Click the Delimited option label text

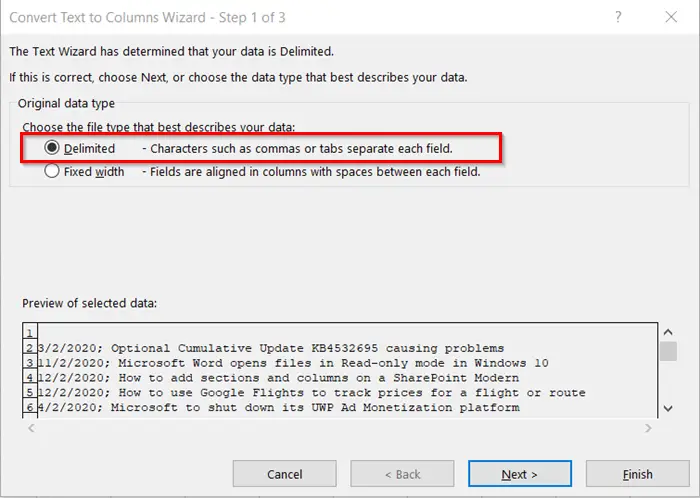tap(89, 149)
